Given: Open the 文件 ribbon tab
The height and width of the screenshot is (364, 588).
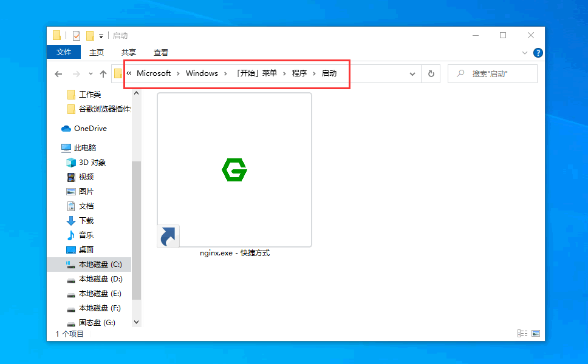Looking at the screenshot, I should click(x=64, y=52).
